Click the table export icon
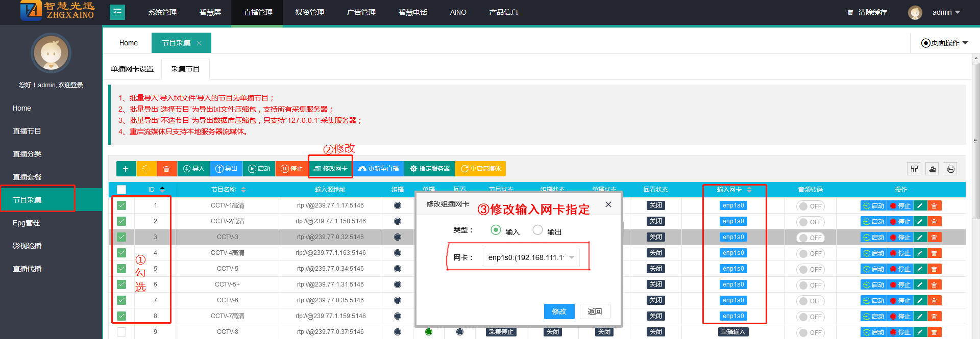The width and height of the screenshot is (980, 339). tap(933, 169)
